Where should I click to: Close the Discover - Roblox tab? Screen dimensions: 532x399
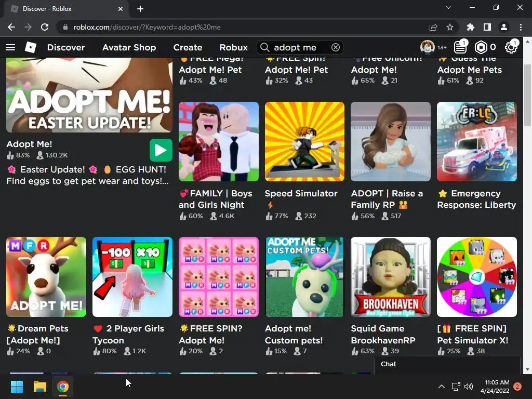[121, 9]
